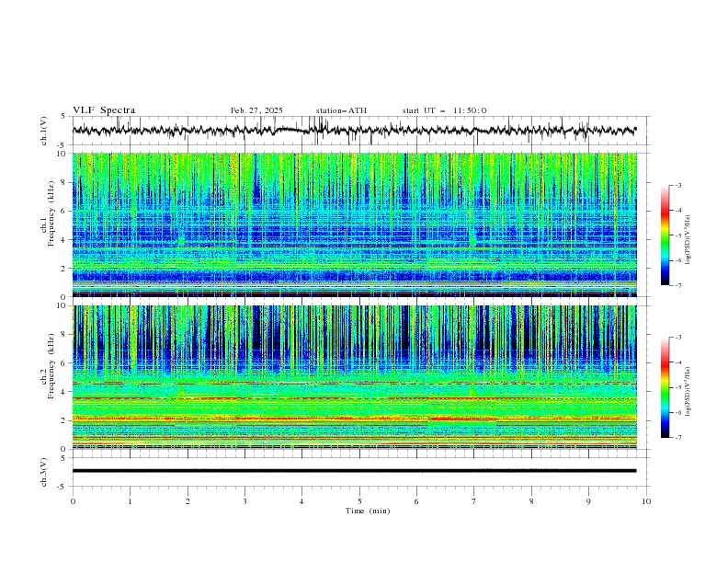
Task: Click the "station=ATH" header label
Action: 341,110
